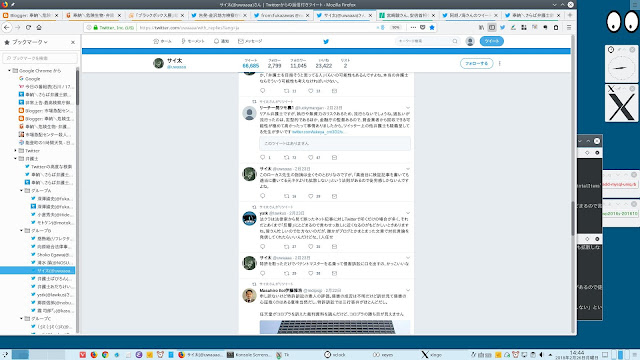Image resolution: width=640 pixels, height=360 pixels.
Task: Switch to the xclock taskbar entry
Action: [336, 355]
